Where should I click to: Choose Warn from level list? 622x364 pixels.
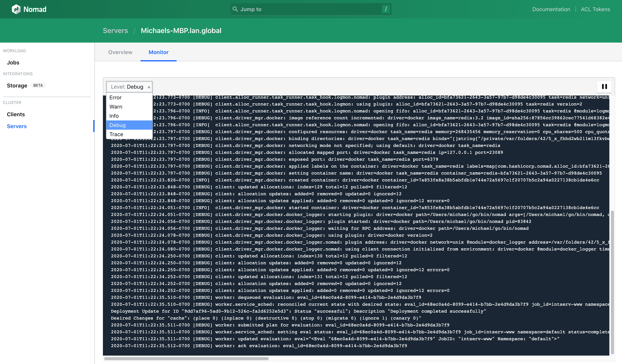click(x=116, y=107)
